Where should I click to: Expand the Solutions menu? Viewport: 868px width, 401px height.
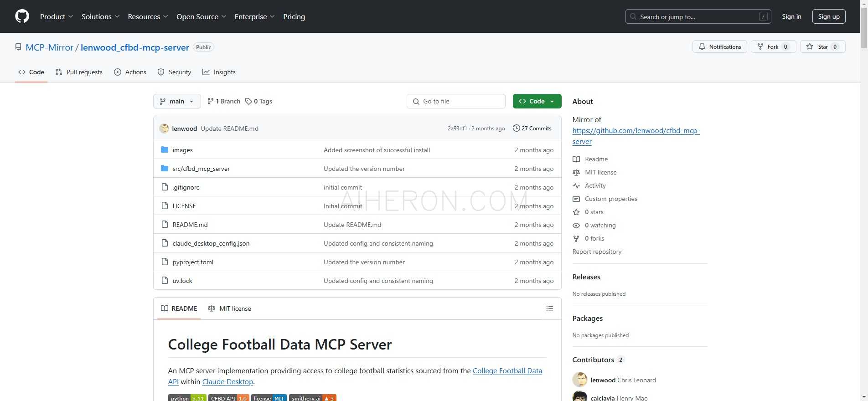(101, 16)
